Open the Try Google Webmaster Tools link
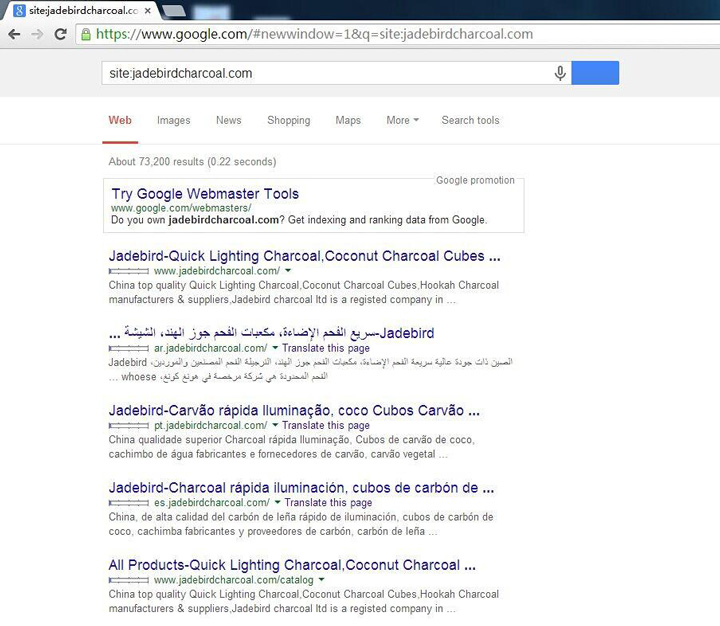This screenshot has width=720, height=626. pos(205,194)
